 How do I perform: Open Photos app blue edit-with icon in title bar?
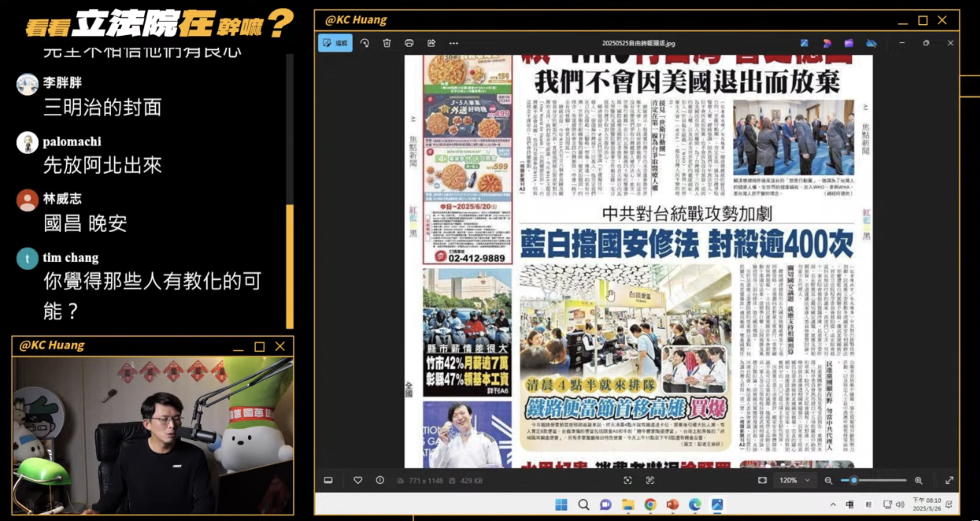click(804, 43)
